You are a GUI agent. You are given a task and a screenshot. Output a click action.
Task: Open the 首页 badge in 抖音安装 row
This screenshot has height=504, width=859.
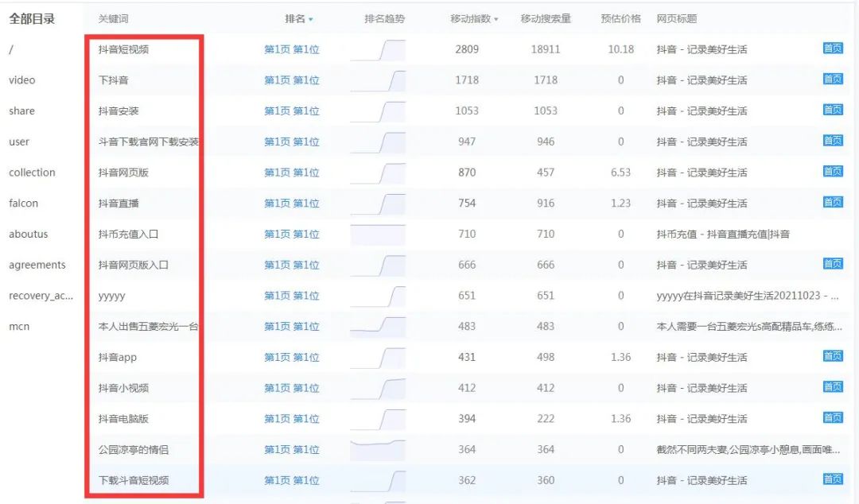[x=833, y=110]
